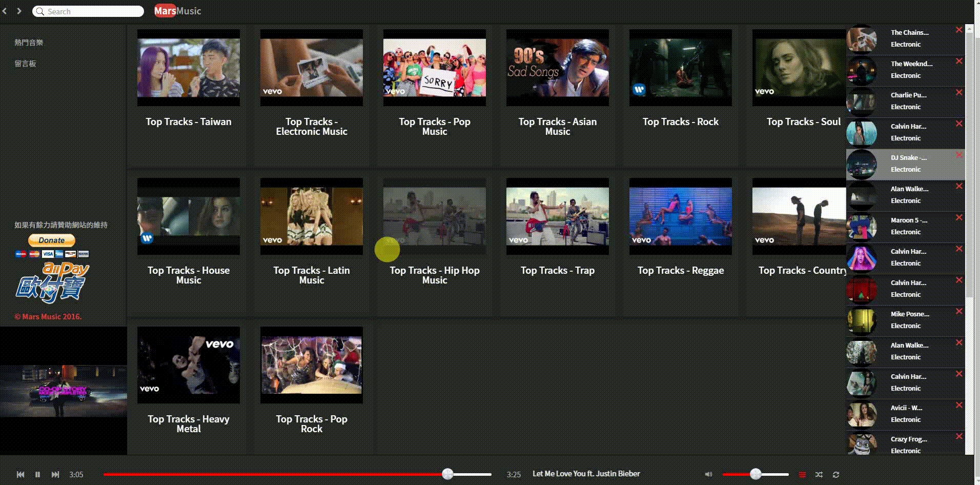Click the now-playing video preview
The height and width of the screenshot is (485, 980).
click(x=64, y=391)
